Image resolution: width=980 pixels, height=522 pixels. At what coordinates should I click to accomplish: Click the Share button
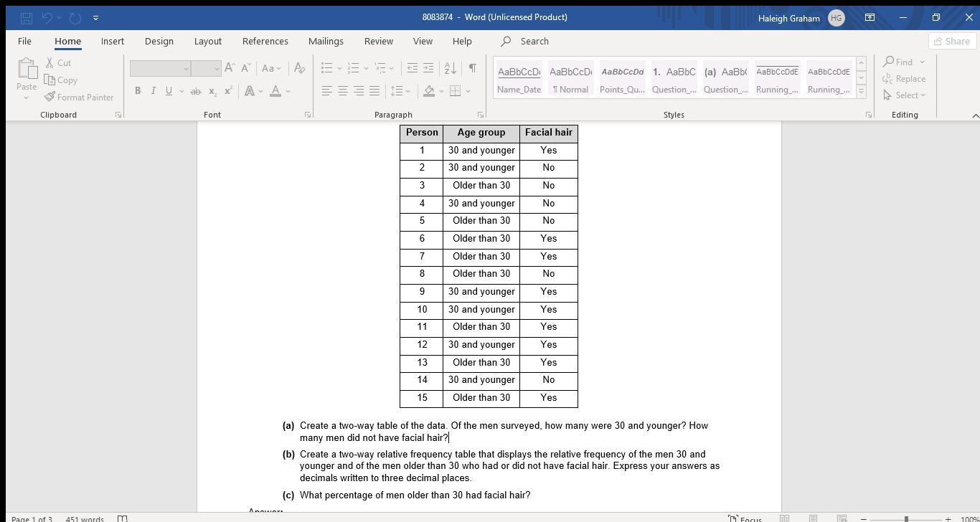click(951, 42)
